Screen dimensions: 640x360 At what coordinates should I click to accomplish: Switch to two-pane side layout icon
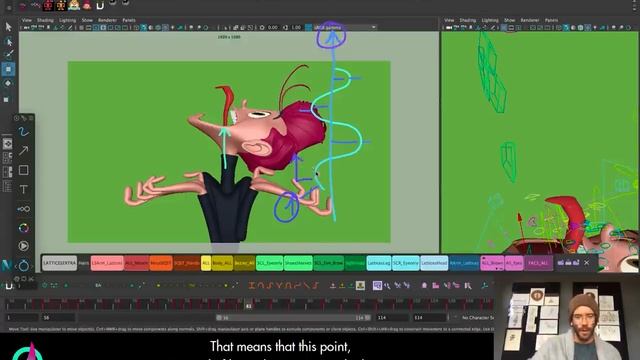7,172
